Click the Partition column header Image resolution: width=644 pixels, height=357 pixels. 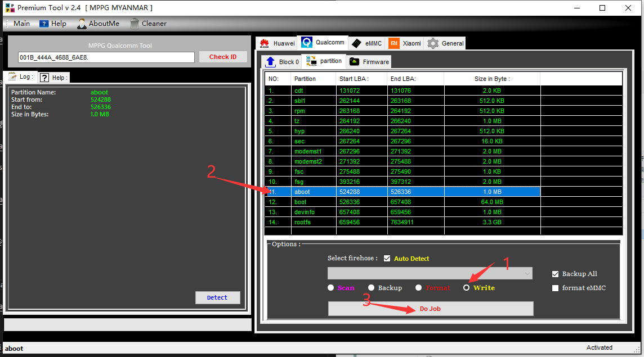click(313, 79)
